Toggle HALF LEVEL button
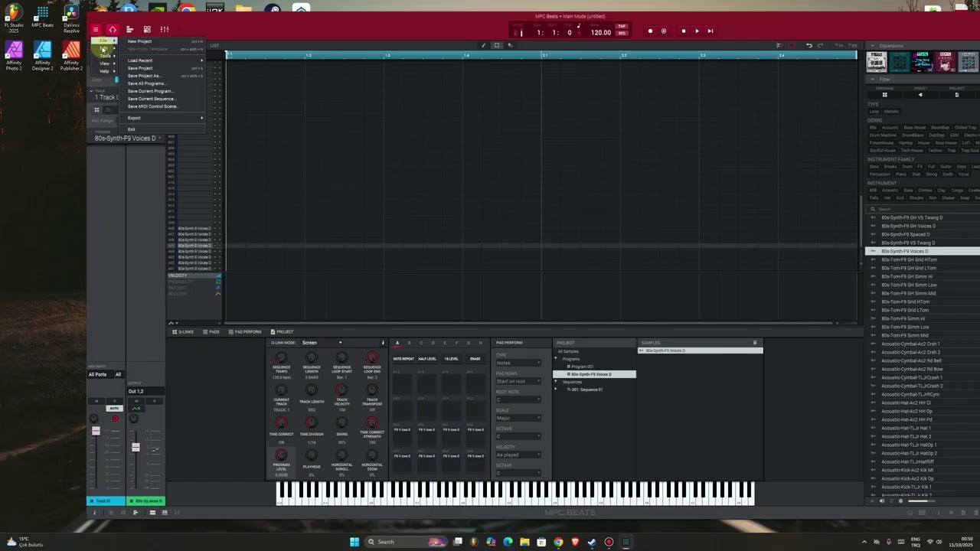The image size is (980, 551). click(x=427, y=359)
